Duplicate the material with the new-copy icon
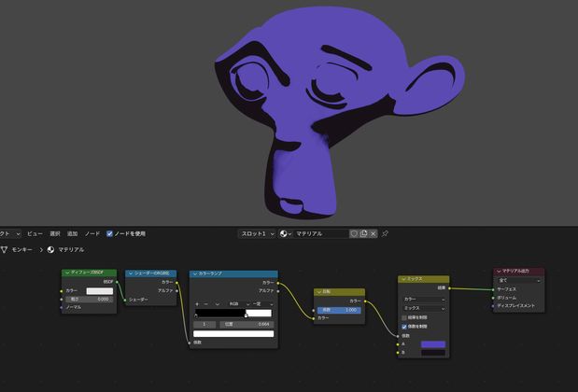The image size is (578, 392). tap(363, 233)
